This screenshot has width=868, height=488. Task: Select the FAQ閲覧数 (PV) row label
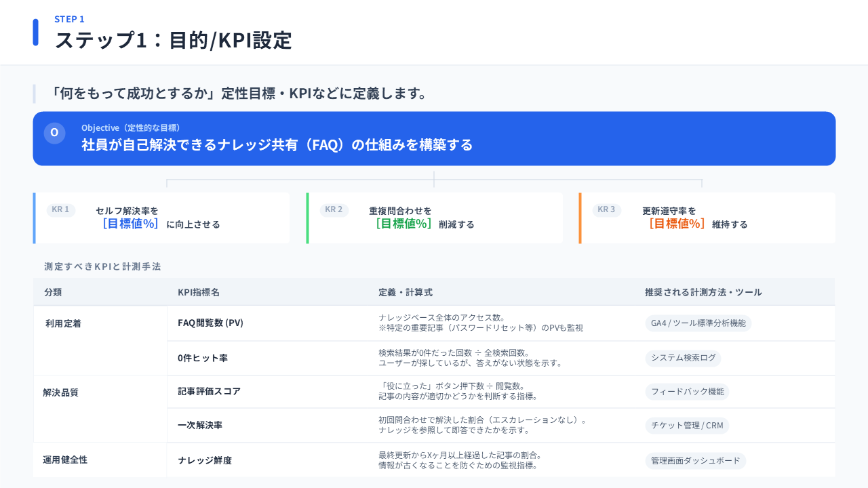[x=210, y=323]
